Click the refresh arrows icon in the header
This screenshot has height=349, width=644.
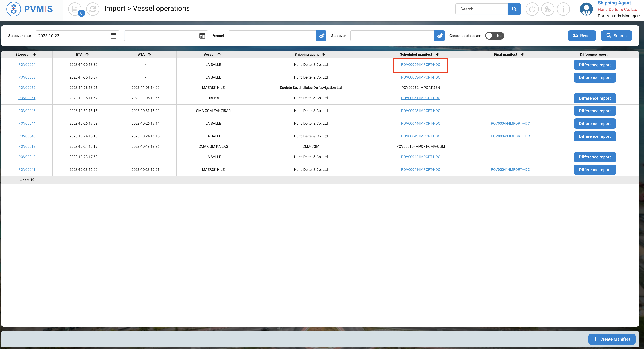93,9
